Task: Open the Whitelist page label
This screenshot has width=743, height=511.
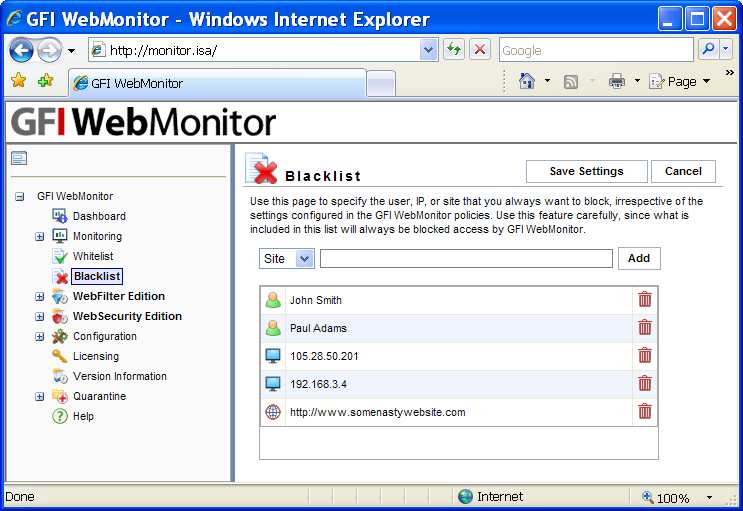Action: click(93, 256)
